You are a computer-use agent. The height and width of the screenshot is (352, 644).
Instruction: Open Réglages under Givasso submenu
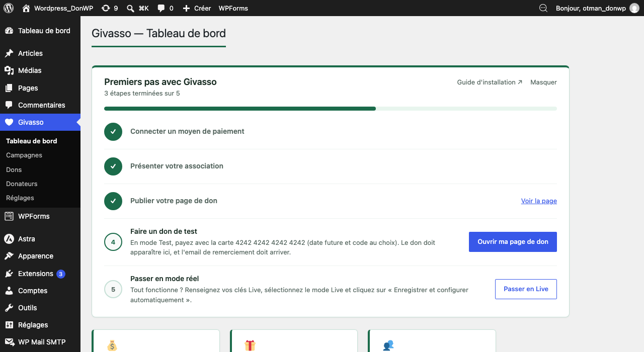[20, 198]
